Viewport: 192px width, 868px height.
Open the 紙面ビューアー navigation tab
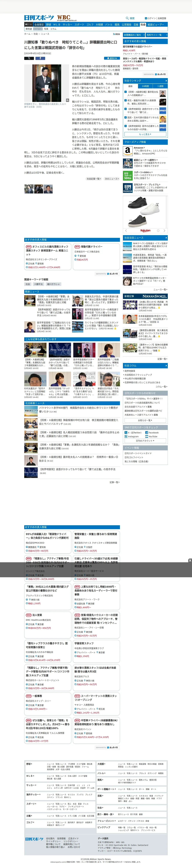[156, 25]
